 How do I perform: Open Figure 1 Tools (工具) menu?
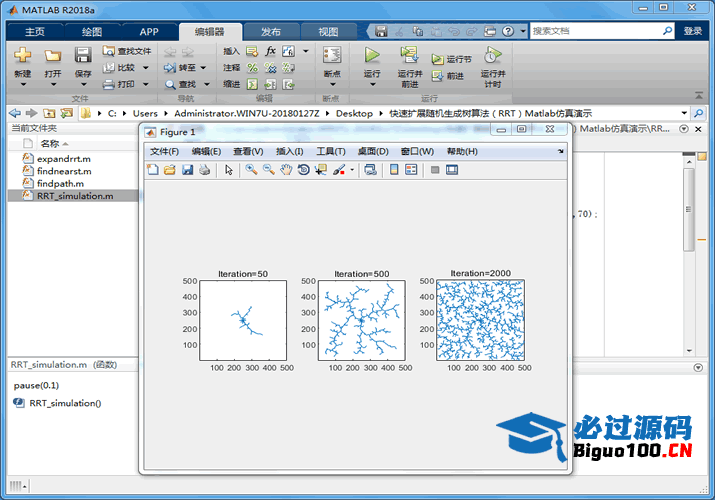pos(331,151)
